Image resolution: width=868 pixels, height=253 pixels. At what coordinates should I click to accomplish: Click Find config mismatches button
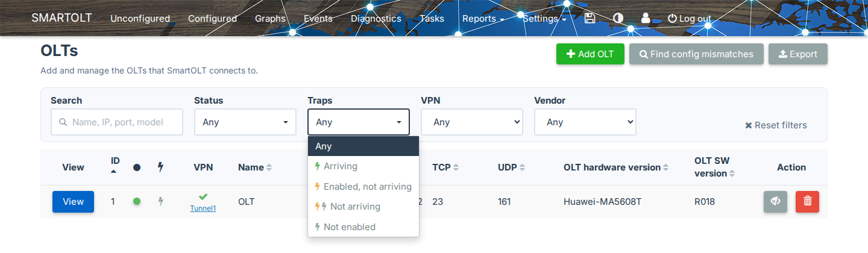(696, 54)
